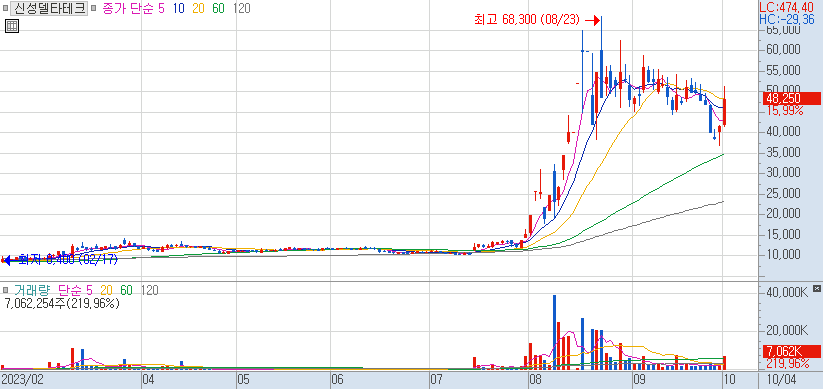
Task: Click the current price tag 48,250
Action: pyautogui.click(x=791, y=98)
